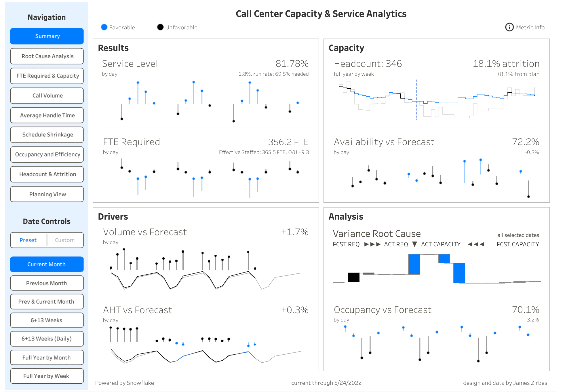Pick Full Year by Week range
Image resolution: width=567 pixels, height=392 pixels.
(47, 376)
